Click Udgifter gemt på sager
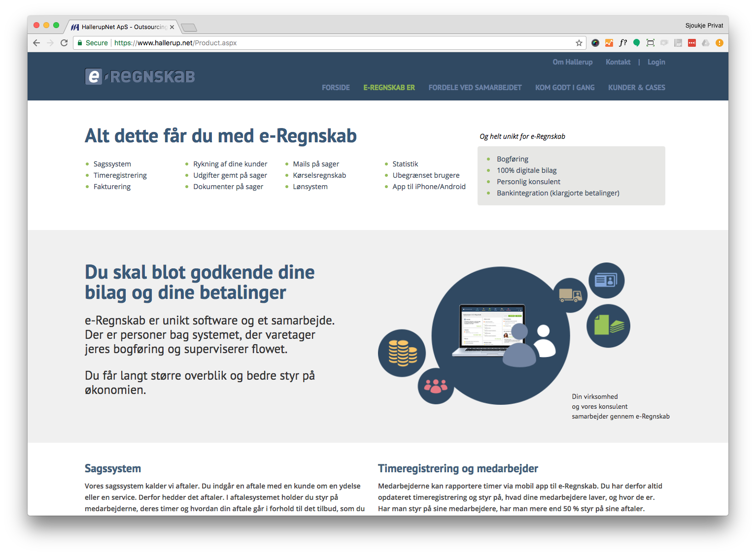Viewport: 756px width, 555px height. pyautogui.click(x=230, y=175)
